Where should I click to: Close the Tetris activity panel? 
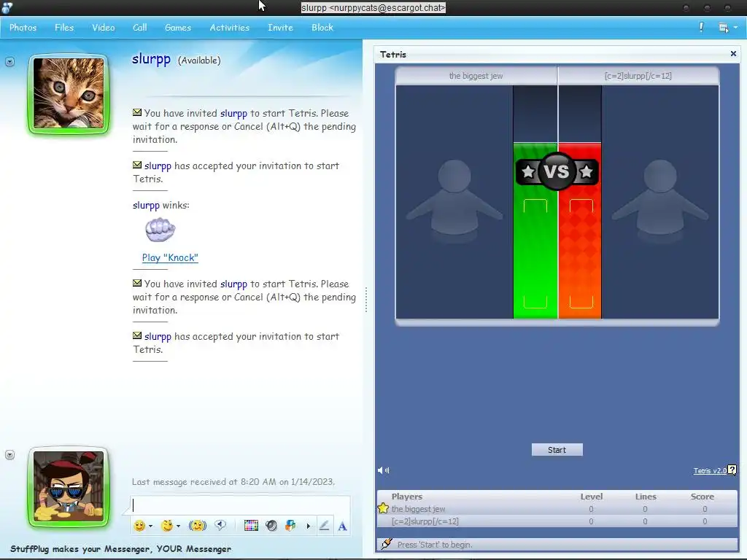pyautogui.click(x=733, y=54)
